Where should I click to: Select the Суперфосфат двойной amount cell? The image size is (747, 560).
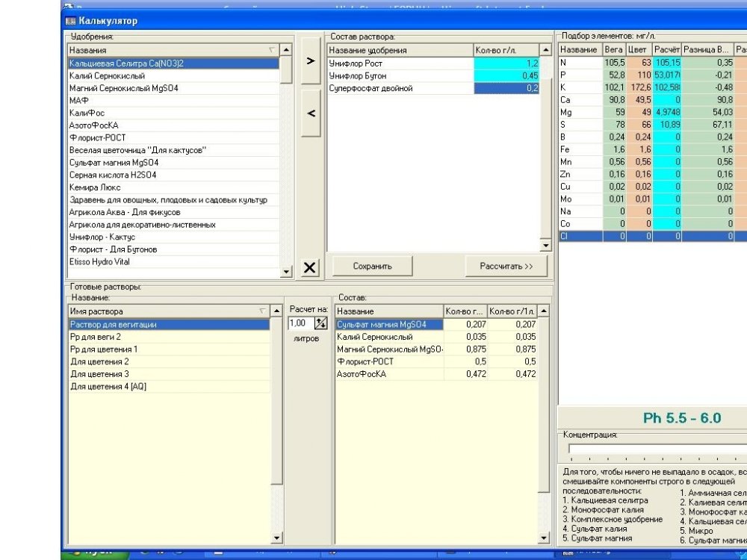[506, 88]
